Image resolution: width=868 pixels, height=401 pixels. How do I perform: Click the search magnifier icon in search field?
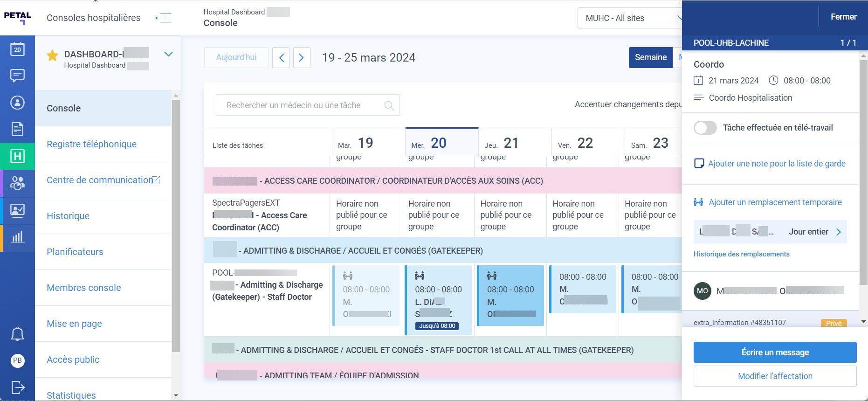pyautogui.click(x=389, y=105)
